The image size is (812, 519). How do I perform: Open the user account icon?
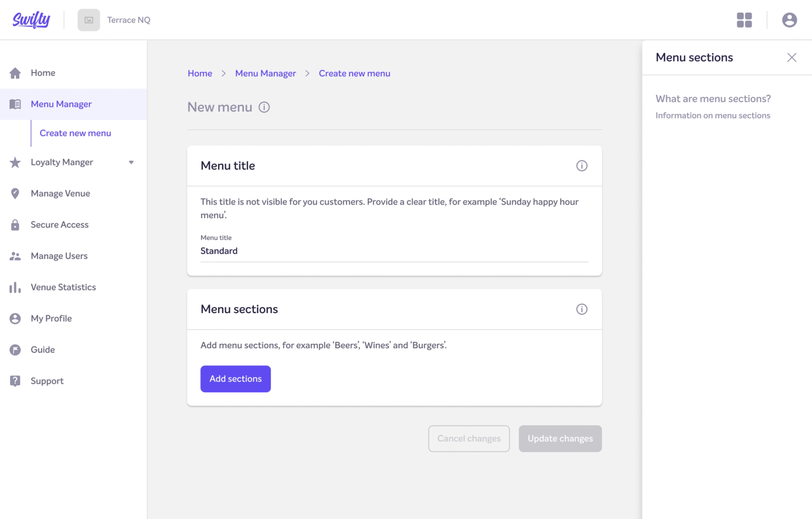click(789, 20)
